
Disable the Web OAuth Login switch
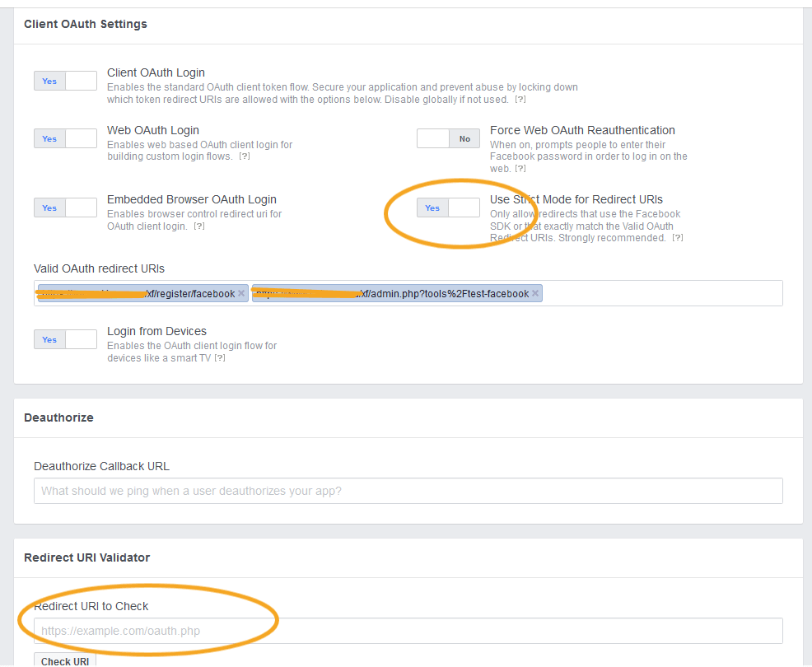click(x=65, y=138)
